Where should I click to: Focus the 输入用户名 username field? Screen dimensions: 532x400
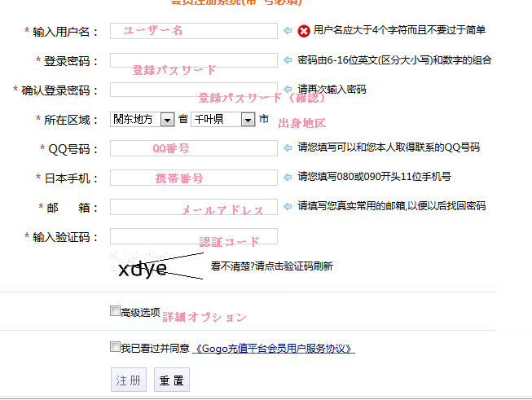point(193,31)
